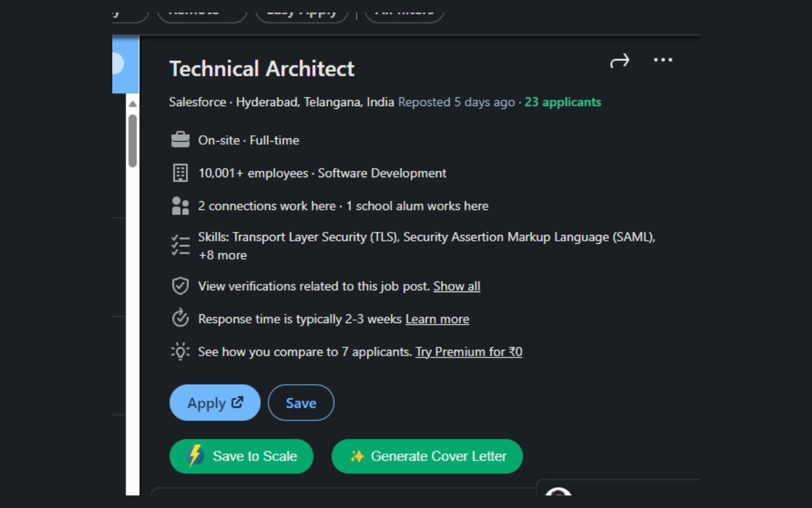Click the share arrow icon

620,60
